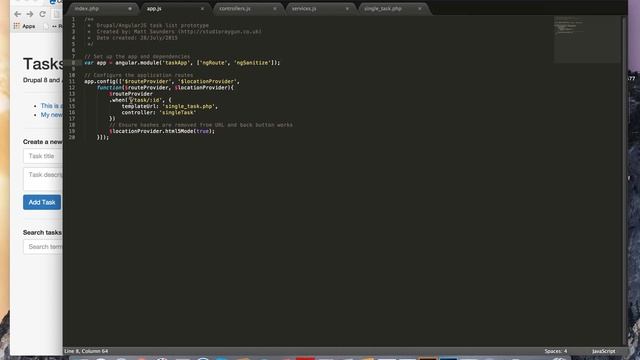Open Spaces: 4 indentation setting in status bar
Screen dimensions: 640x360
[x=556, y=351]
